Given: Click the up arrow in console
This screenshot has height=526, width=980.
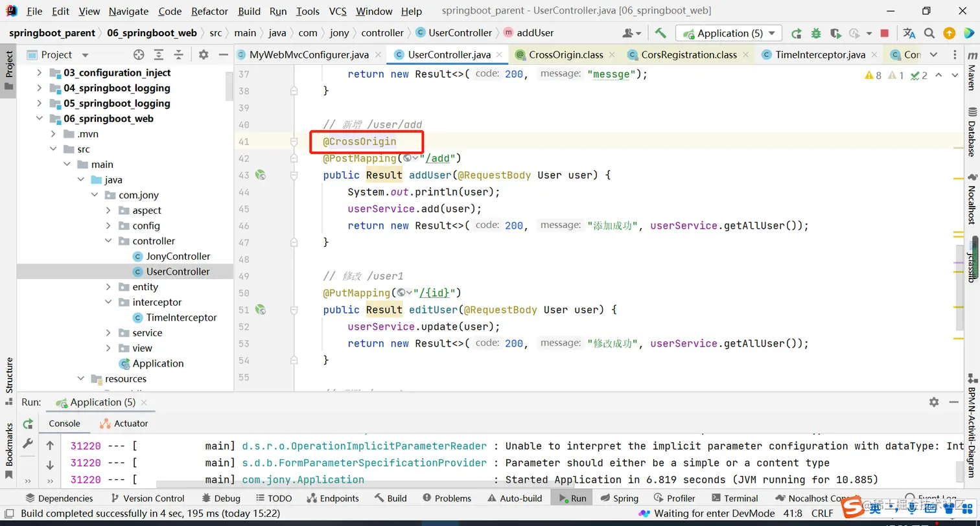Looking at the screenshot, I should [50, 446].
